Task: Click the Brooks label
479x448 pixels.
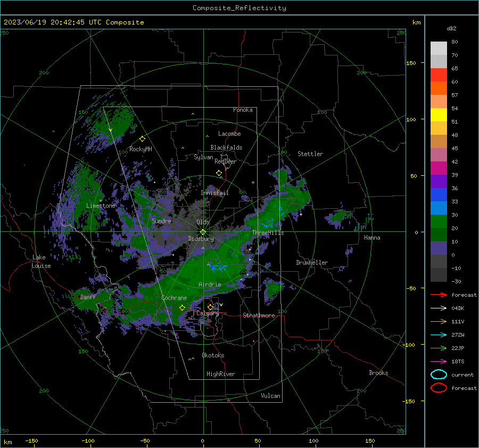Action: tap(378, 373)
